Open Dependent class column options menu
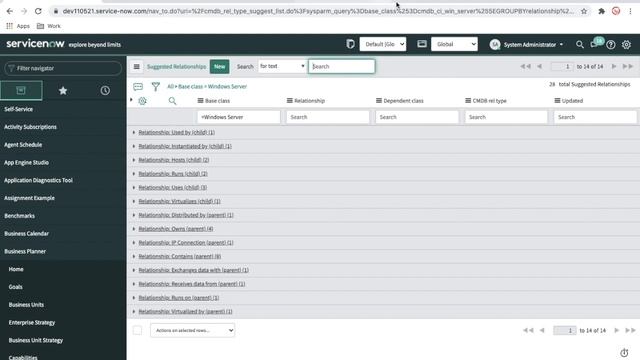 (x=379, y=101)
